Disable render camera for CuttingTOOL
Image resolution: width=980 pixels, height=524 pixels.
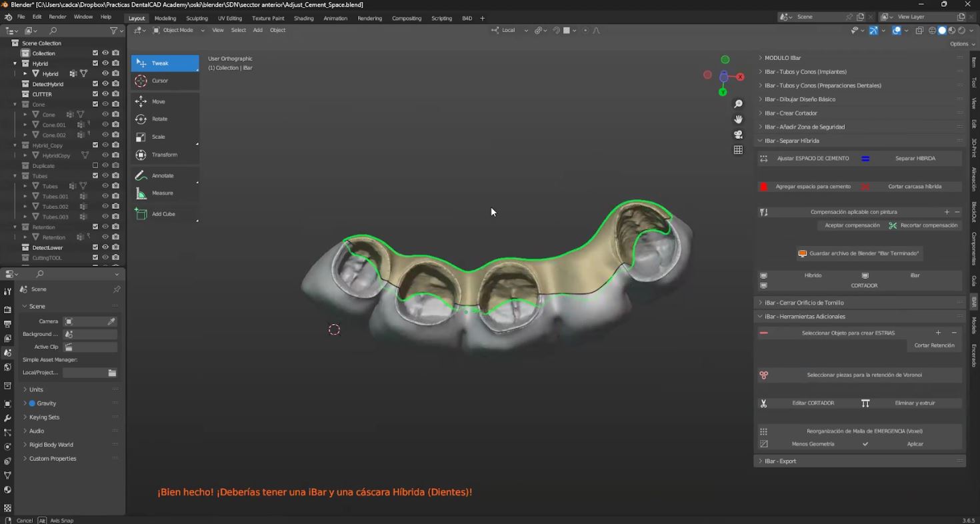(115, 258)
